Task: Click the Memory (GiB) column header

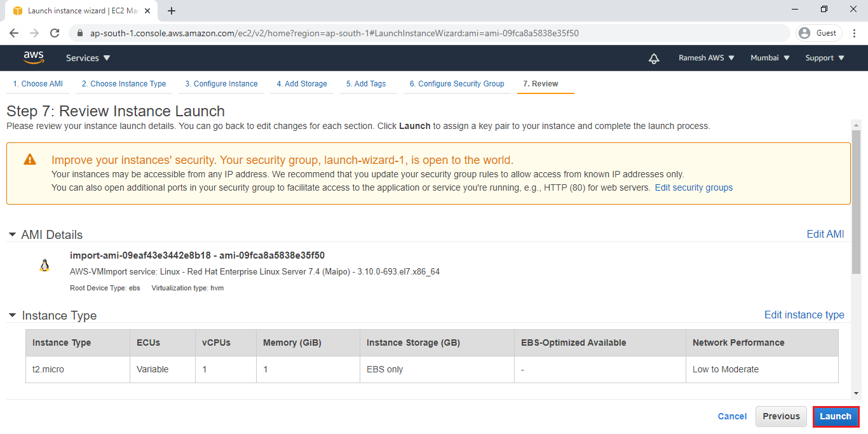Action: click(x=308, y=343)
